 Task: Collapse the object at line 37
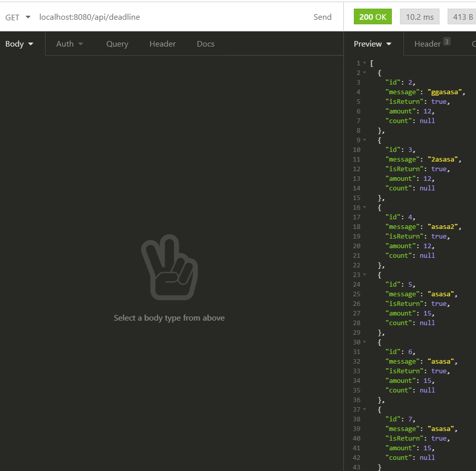point(364,409)
